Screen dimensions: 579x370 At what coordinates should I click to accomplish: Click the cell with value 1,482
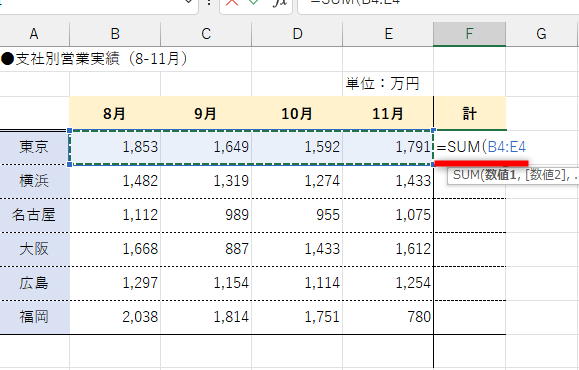pyautogui.click(x=115, y=181)
